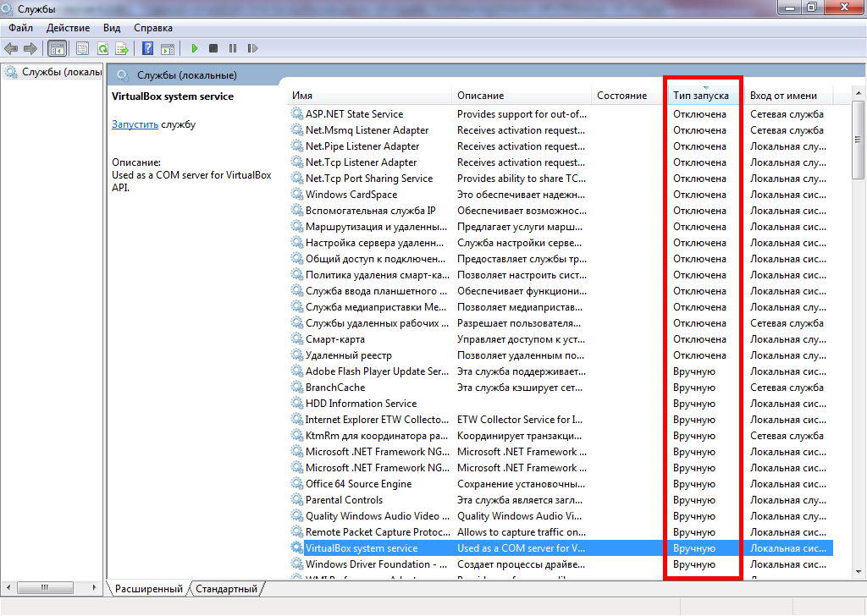The width and height of the screenshot is (867, 616).
Task: Toggle the console tree show/hide button
Action: pos(57,49)
